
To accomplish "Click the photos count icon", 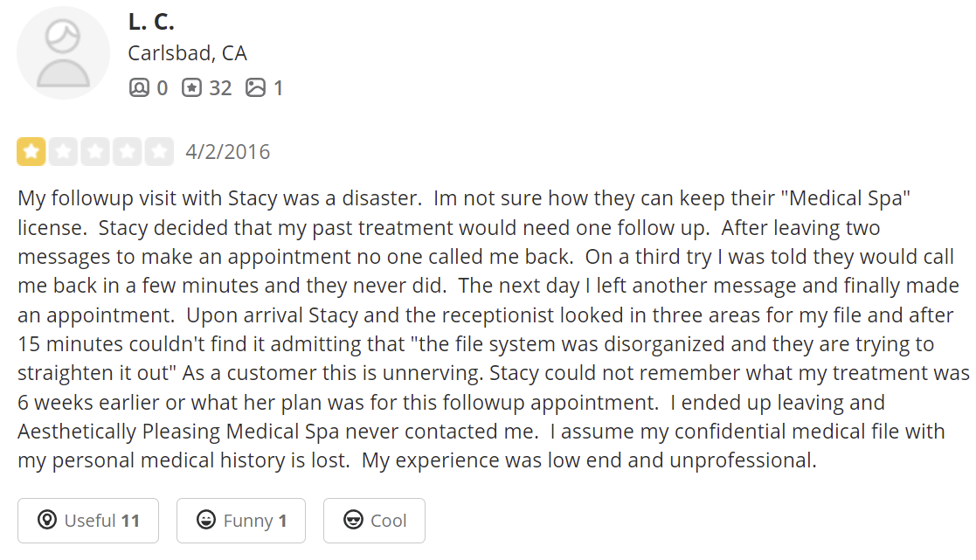I will (x=255, y=87).
